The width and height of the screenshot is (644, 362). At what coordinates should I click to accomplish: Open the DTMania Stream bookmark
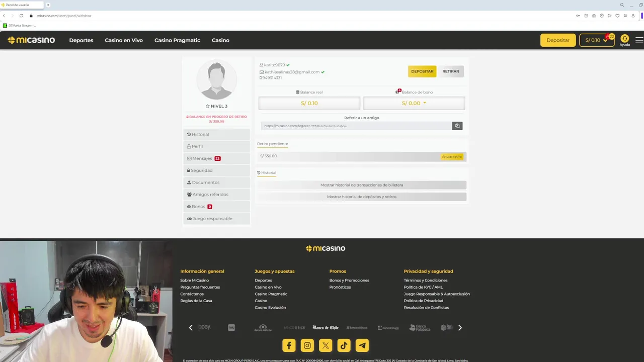(19, 25)
